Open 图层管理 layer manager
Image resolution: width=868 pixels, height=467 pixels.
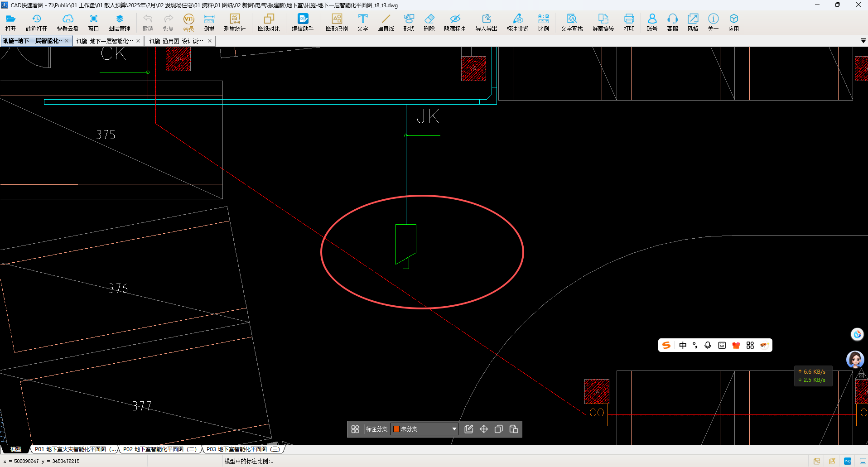pyautogui.click(x=119, y=22)
